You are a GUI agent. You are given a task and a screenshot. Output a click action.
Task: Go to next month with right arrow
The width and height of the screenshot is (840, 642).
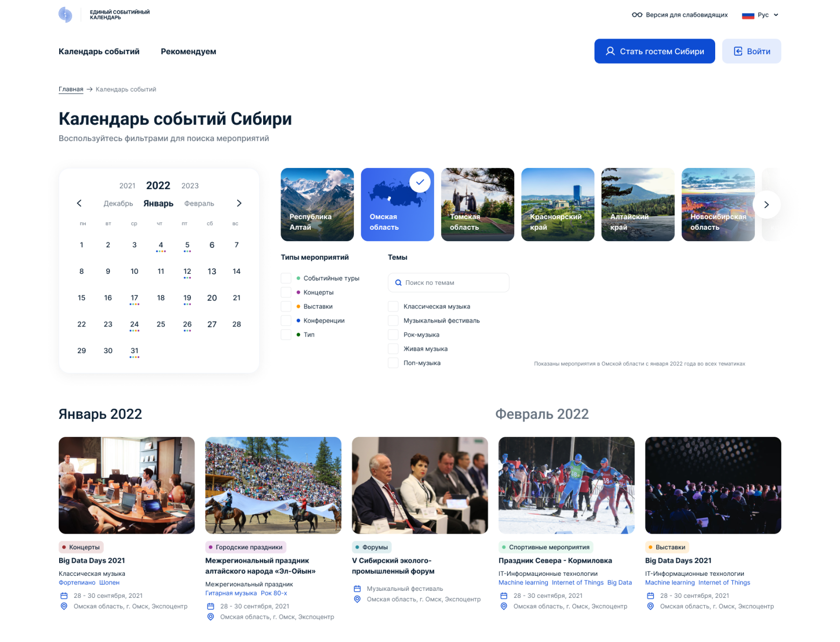click(239, 203)
